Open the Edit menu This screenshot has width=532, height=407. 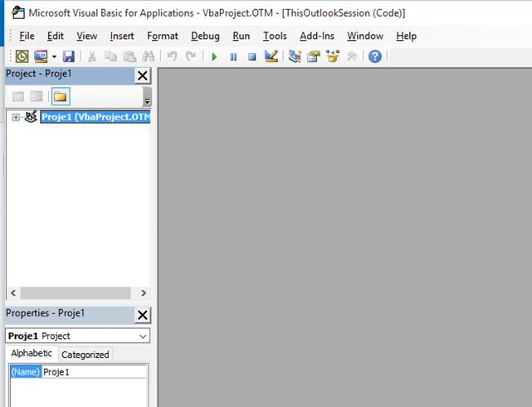click(x=56, y=36)
